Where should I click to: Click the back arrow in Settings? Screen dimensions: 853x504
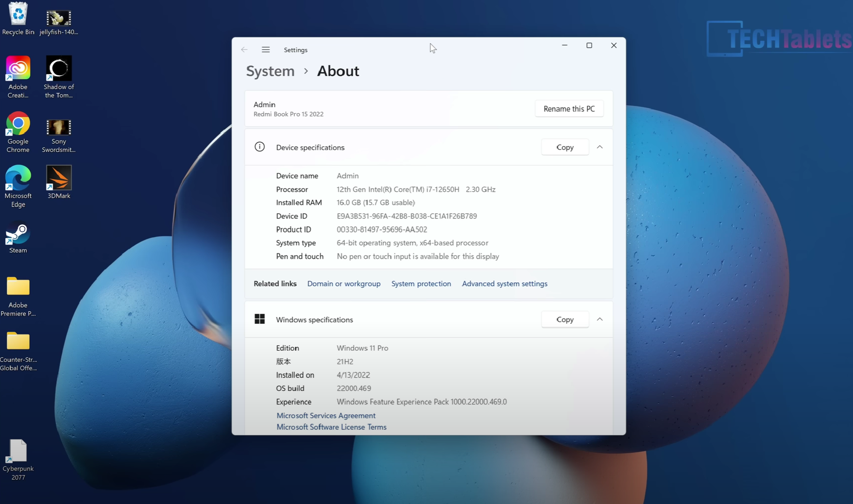tap(244, 50)
